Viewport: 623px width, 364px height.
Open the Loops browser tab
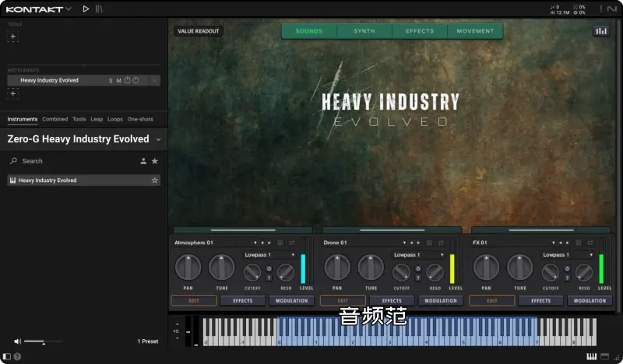(x=115, y=119)
